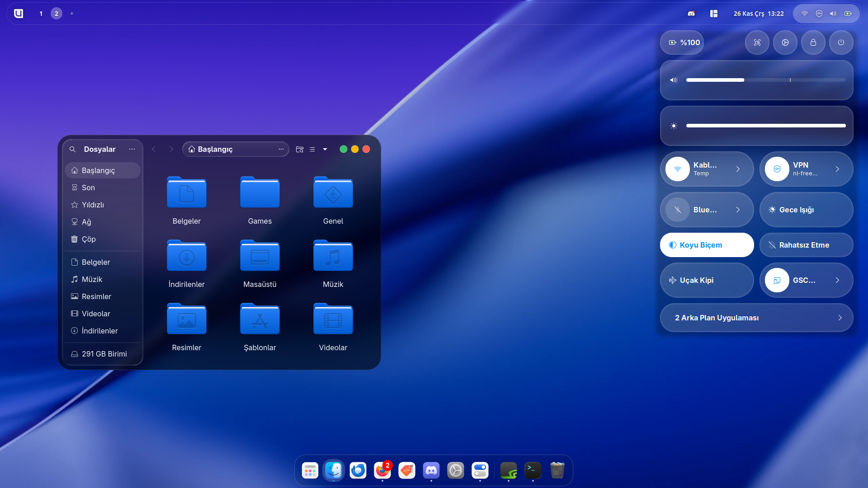Switch to list view icon in Files
868x488 pixels.
[312, 149]
